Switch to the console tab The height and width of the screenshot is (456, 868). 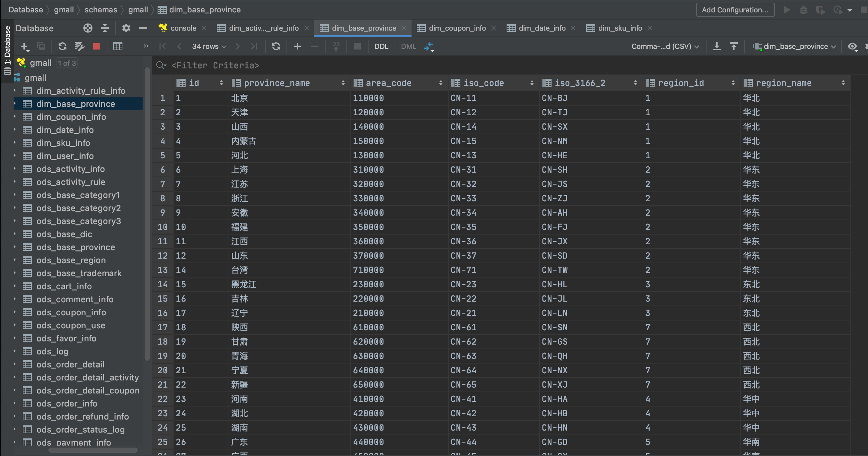[x=183, y=28]
